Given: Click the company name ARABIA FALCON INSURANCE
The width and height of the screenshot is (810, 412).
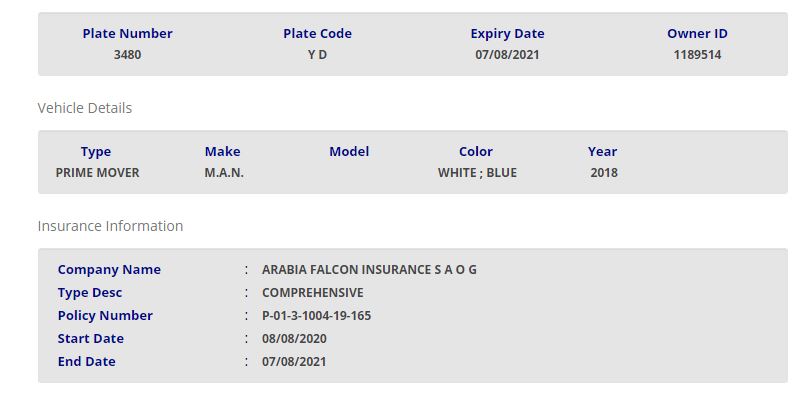Looking at the screenshot, I should (x=369, y=270).
